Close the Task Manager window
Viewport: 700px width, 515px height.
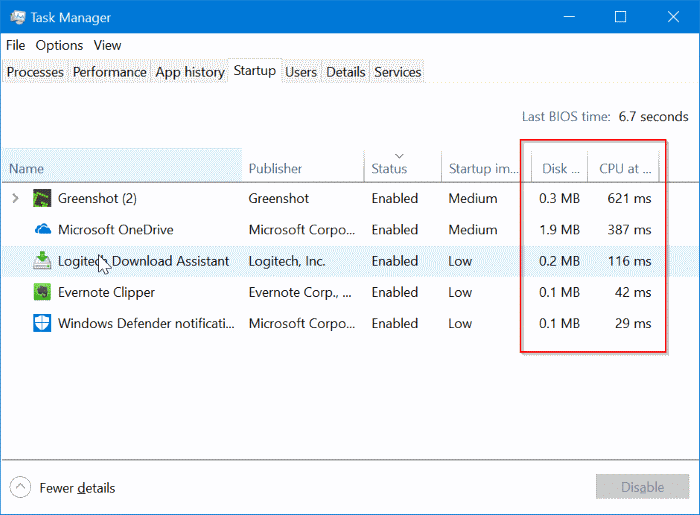673,17
